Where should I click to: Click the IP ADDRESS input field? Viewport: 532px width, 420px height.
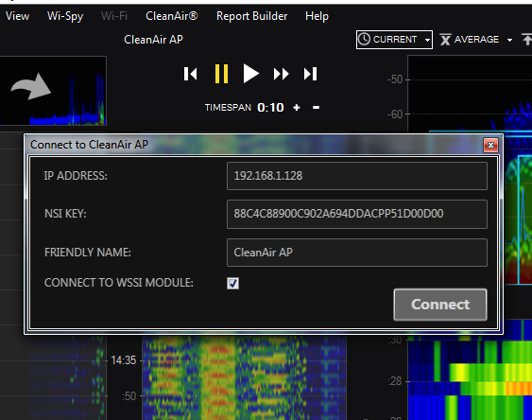357,176
